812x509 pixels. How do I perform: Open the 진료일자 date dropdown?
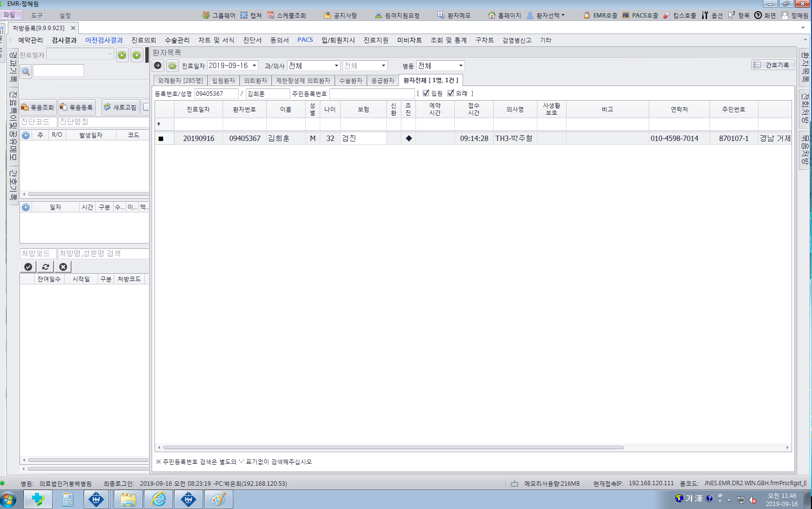click(254, 66)
